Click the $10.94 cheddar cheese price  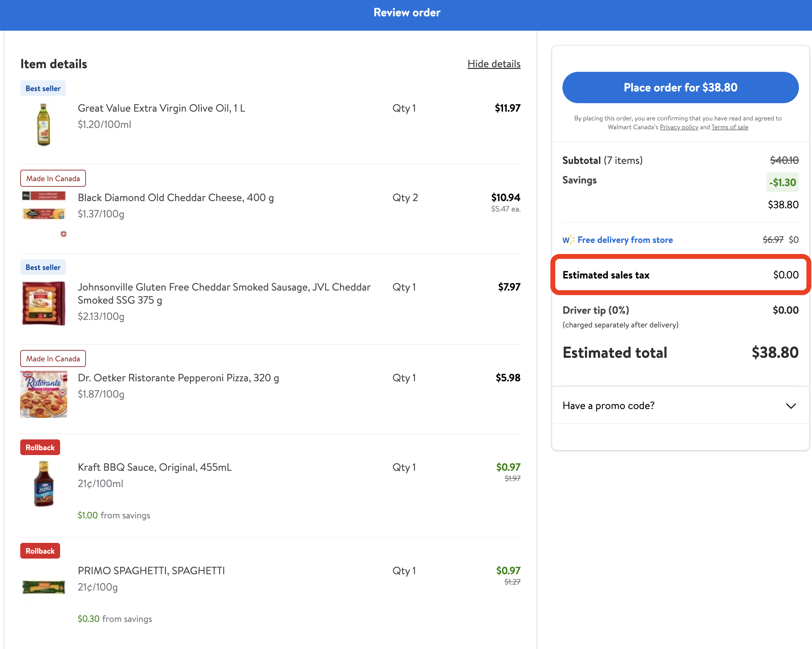(505, 197)
